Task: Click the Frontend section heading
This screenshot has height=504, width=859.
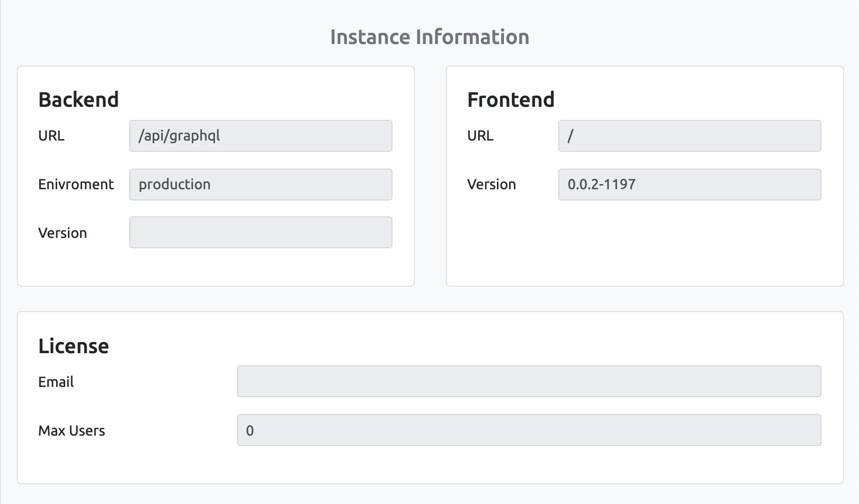Action: (510, 99)
